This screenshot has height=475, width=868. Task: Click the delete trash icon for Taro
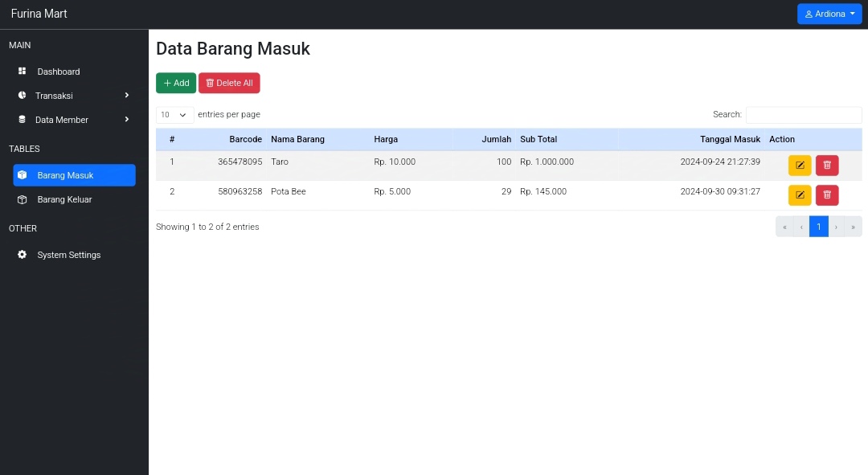[x=827, y=166]
